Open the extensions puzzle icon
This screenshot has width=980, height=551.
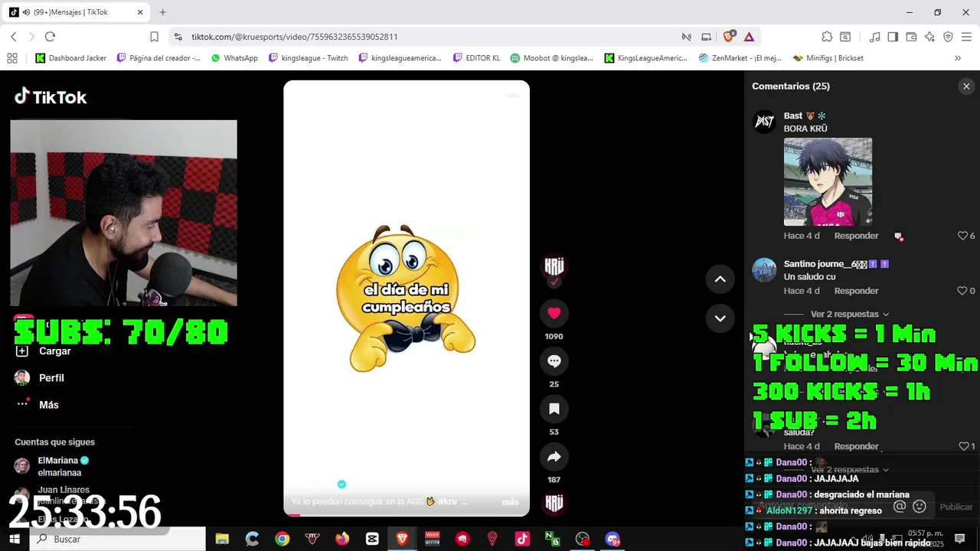pos(827,37)
